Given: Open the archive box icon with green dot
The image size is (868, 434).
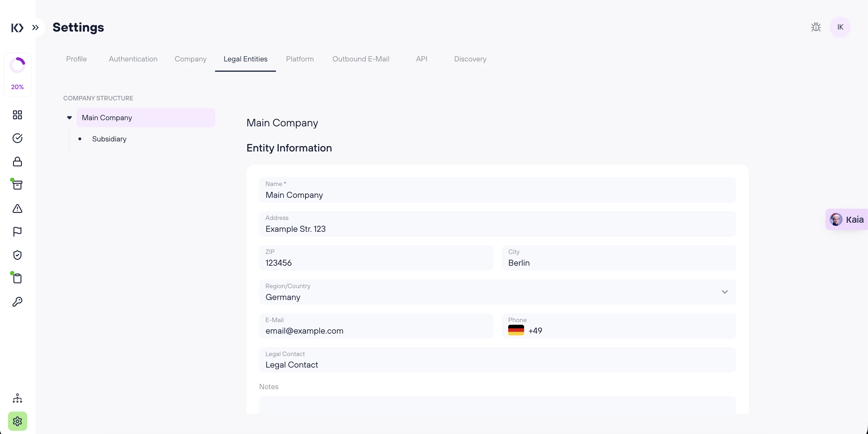Looking at the screenshot, I should coord(17,185).
